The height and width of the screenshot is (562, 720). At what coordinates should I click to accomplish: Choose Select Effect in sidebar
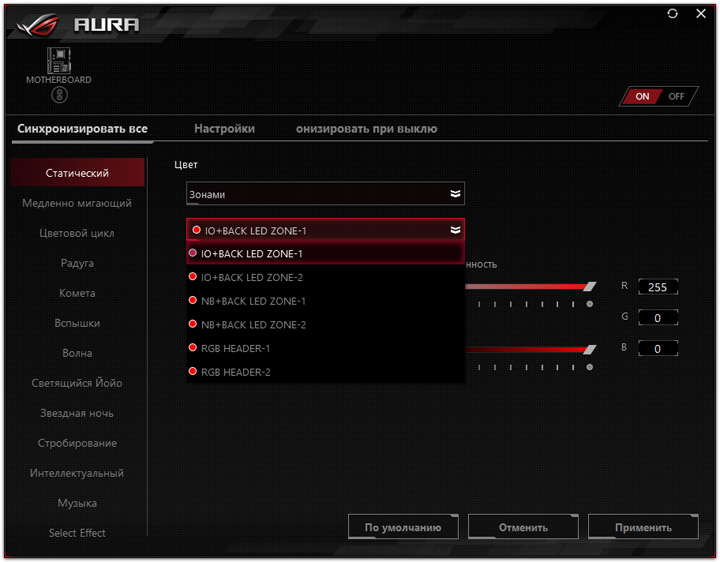click(x=77, y=533)
